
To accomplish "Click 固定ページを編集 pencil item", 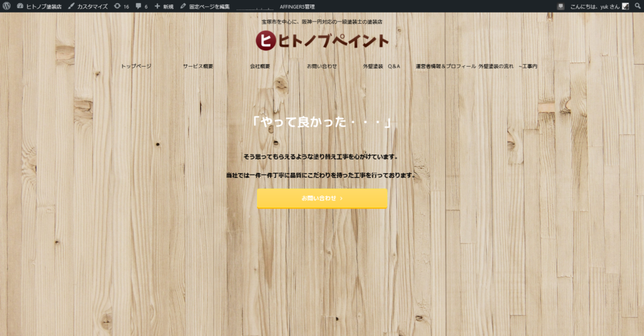I will point(205,6).
